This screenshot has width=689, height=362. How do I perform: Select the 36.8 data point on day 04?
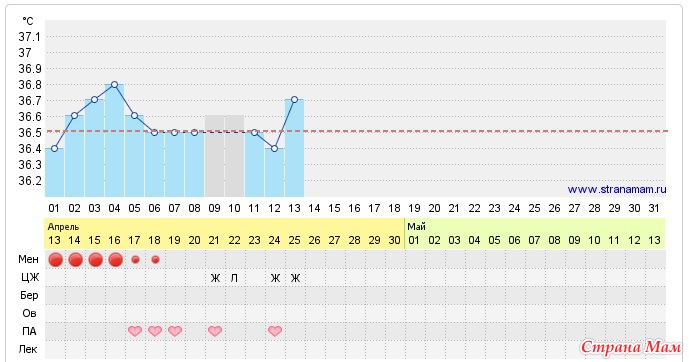tap(114, 84)
